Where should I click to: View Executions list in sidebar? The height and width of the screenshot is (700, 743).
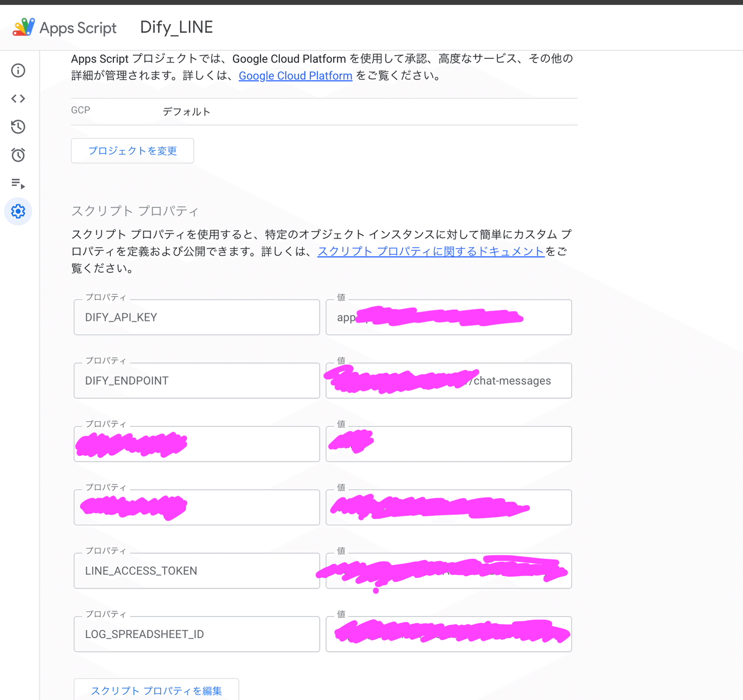pyautogui.click(x=18, y=183)
